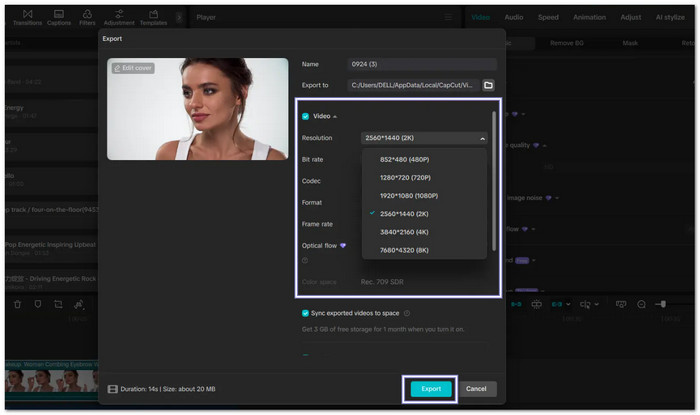Switch to the Adjust tab
Image resolution: width=700 pixels, height=415 pixels.
[631, 17]
